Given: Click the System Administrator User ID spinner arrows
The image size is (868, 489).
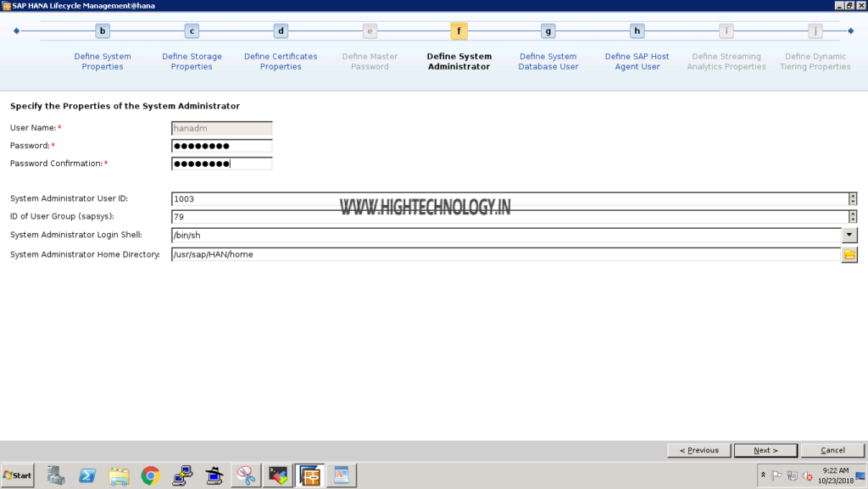Looking at the screenshot, I should click(853, 198).
